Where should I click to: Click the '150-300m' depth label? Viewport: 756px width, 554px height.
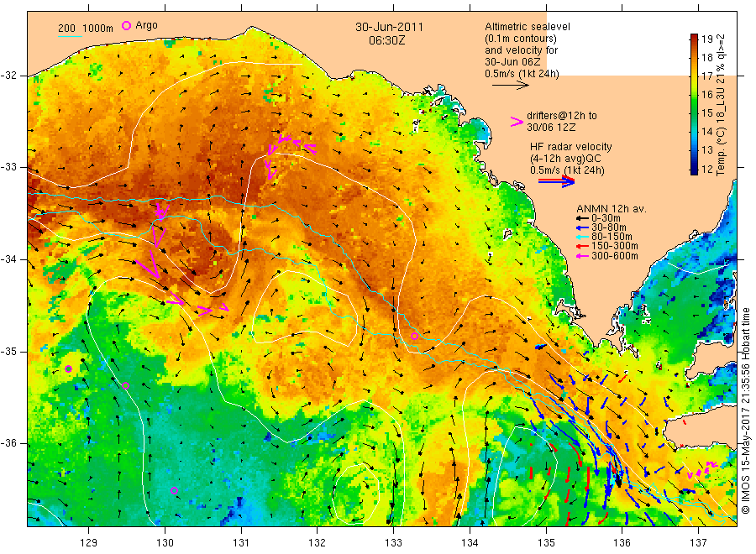[x=614, y=246]
